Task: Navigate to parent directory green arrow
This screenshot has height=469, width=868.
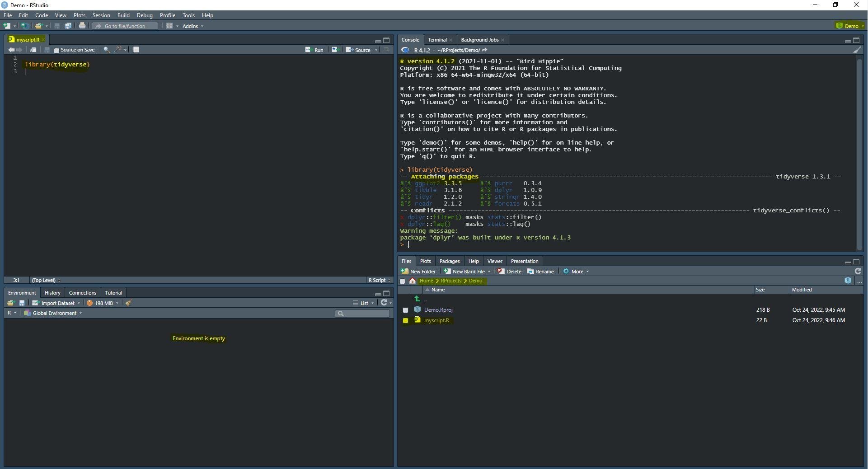Action: point(417,299)
